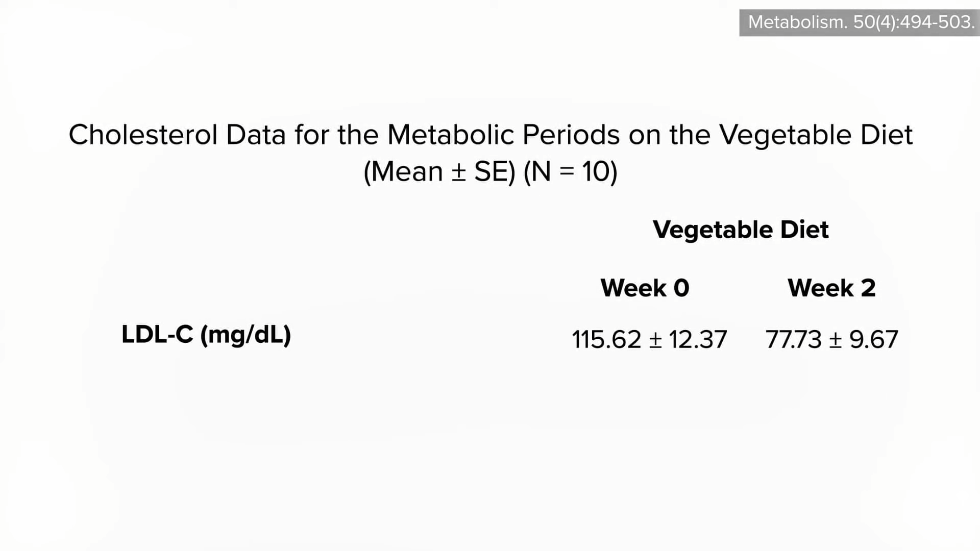Click the word Cholesterol in the title
The image size is (980, 551).
pos(143,135)
